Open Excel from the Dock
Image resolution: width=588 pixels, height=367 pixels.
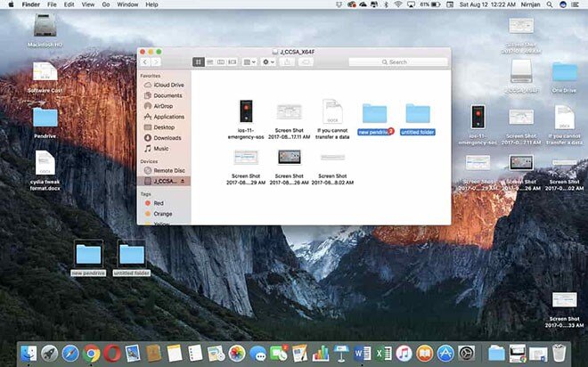click(x=383, y=353)
